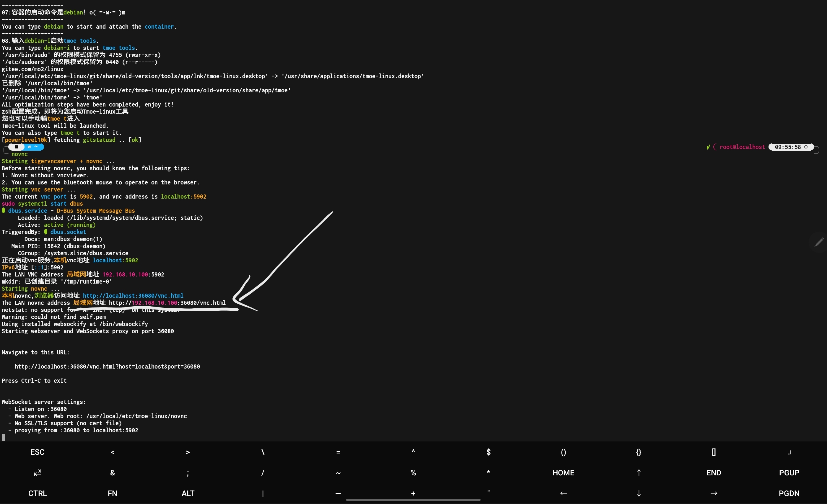Open the Navigate URL with host=localhost&port=36080
Viewport: 827px width, 504px height.
[107, 366]
